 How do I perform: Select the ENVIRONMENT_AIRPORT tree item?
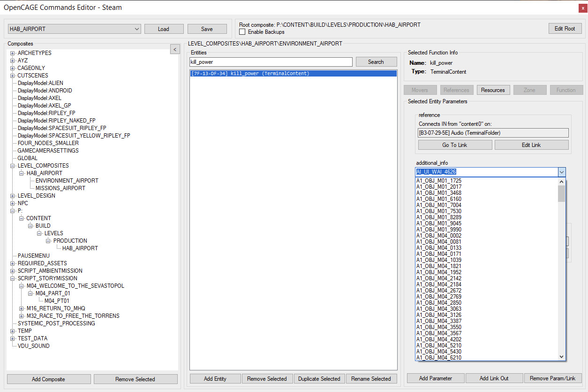(x=67, y=180)
